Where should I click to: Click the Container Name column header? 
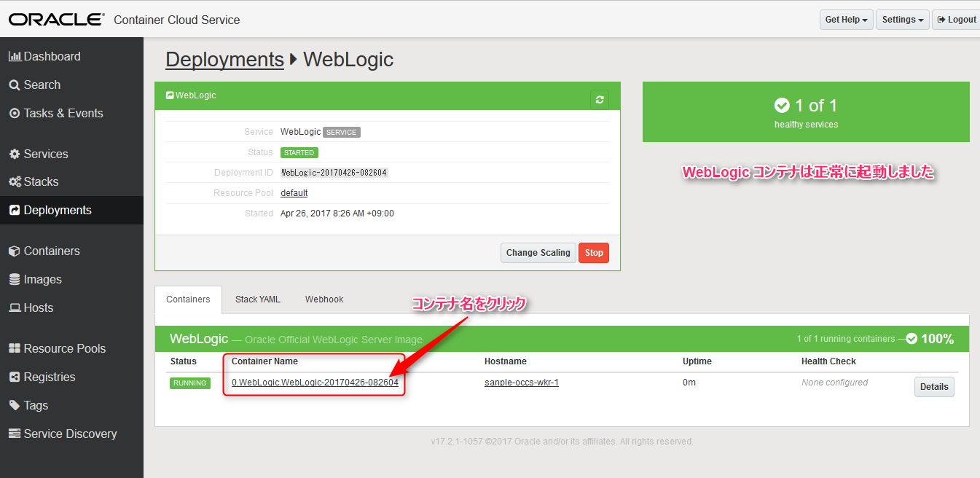click(264, 361)
